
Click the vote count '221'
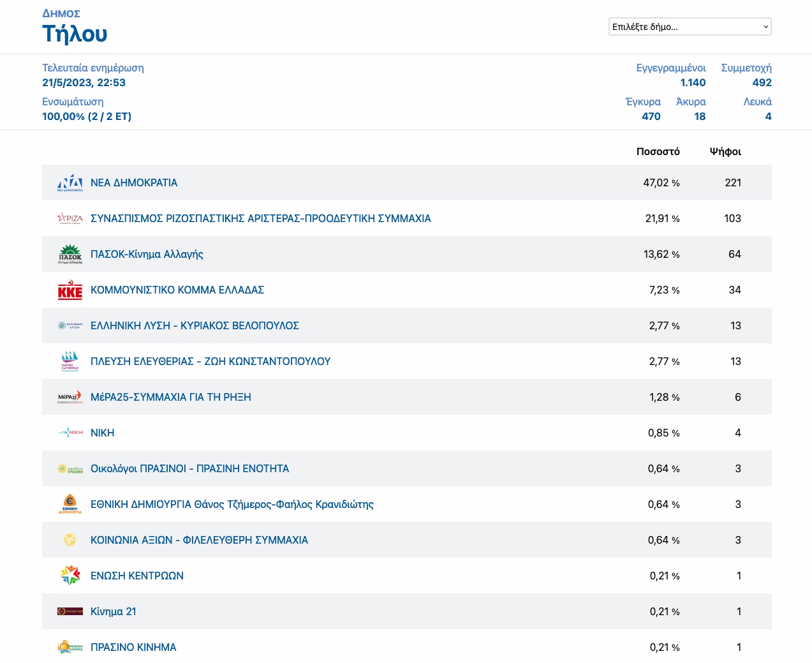pos(733,183)
